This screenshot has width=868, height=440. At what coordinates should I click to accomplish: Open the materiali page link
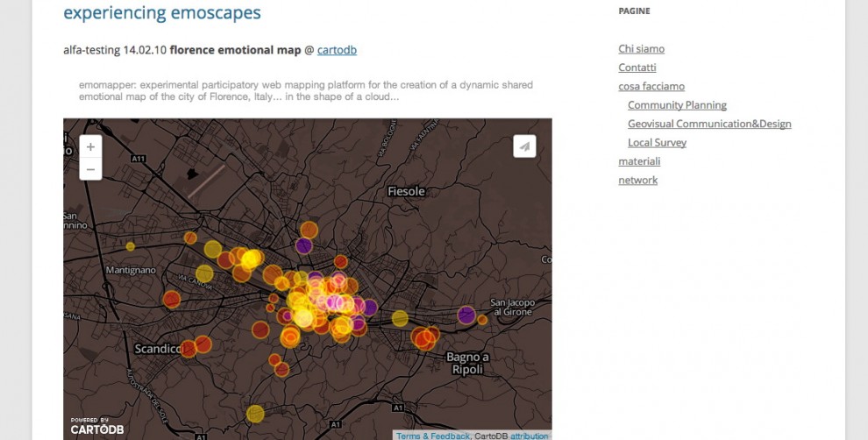[639, 161]
